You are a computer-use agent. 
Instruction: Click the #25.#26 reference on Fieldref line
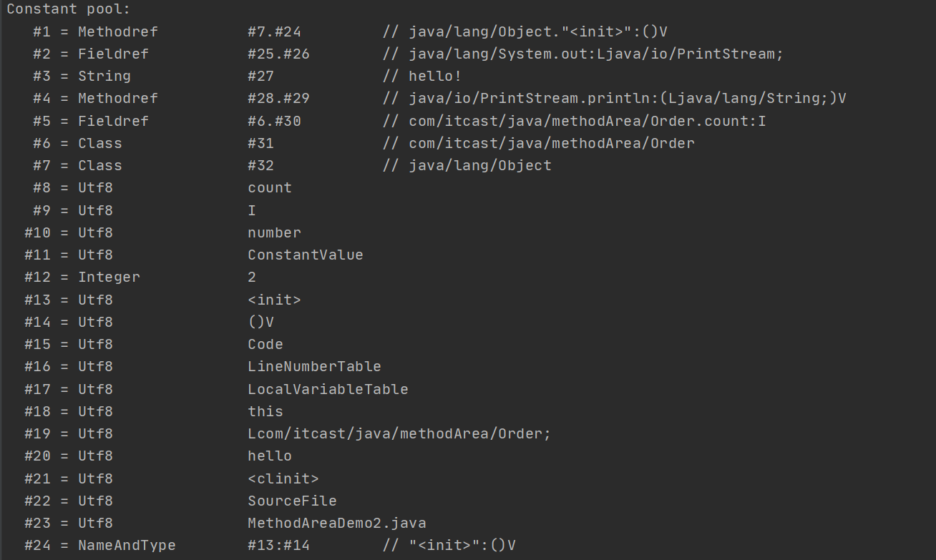[278, 54]
